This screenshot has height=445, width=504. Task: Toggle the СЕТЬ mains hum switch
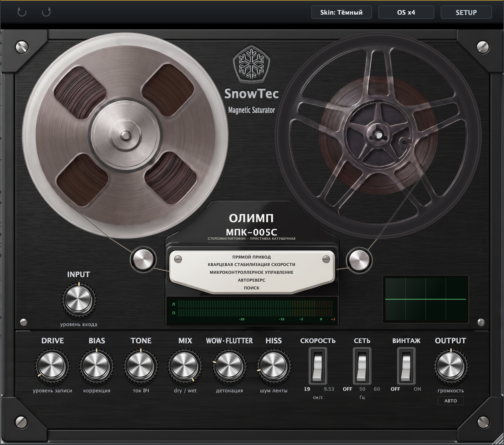point(362,366)
